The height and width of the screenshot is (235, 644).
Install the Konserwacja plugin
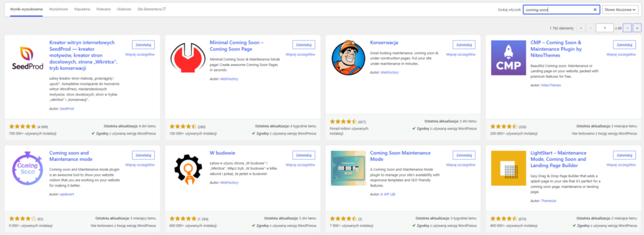464,45
